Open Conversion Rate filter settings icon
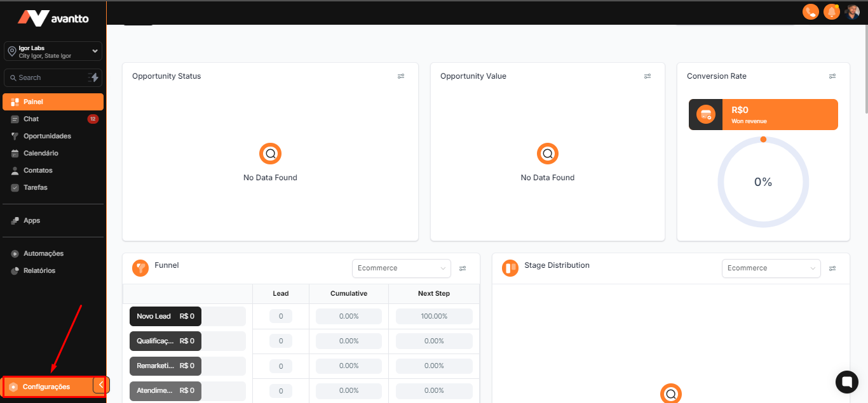This screenshot has height=403, width=868. click(x=832, y=76)
